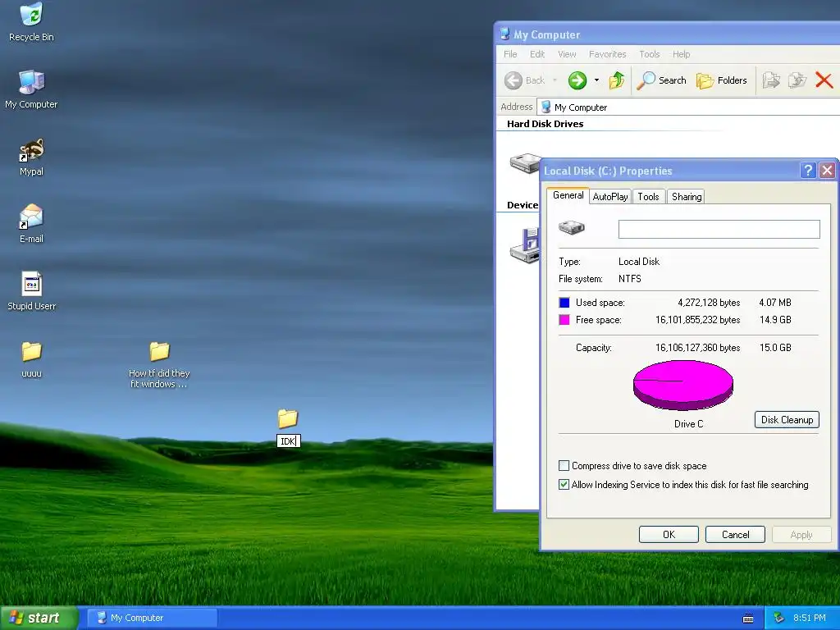
Task: Open the Forward history dropdown arrow
Action: tap(597, 80)
